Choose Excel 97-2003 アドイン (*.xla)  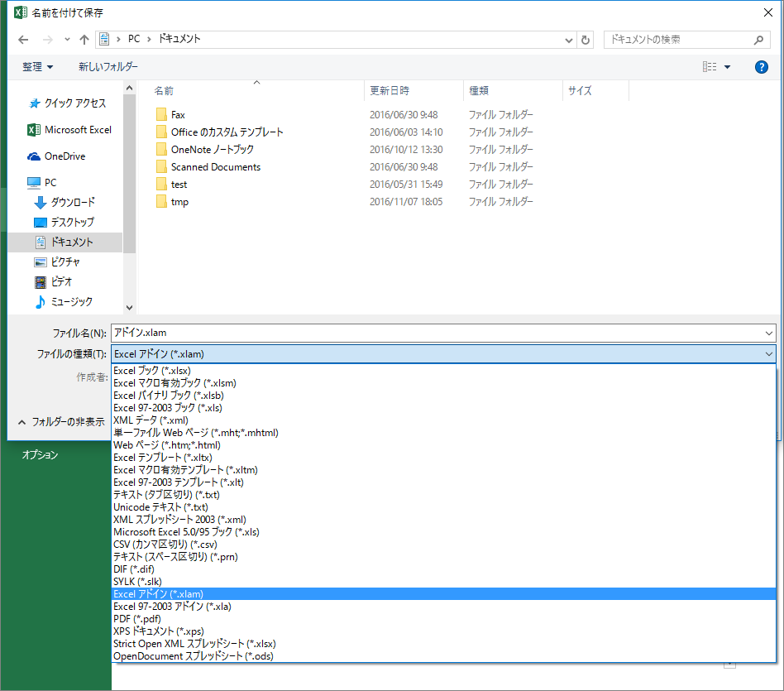[x=443, y=607]
